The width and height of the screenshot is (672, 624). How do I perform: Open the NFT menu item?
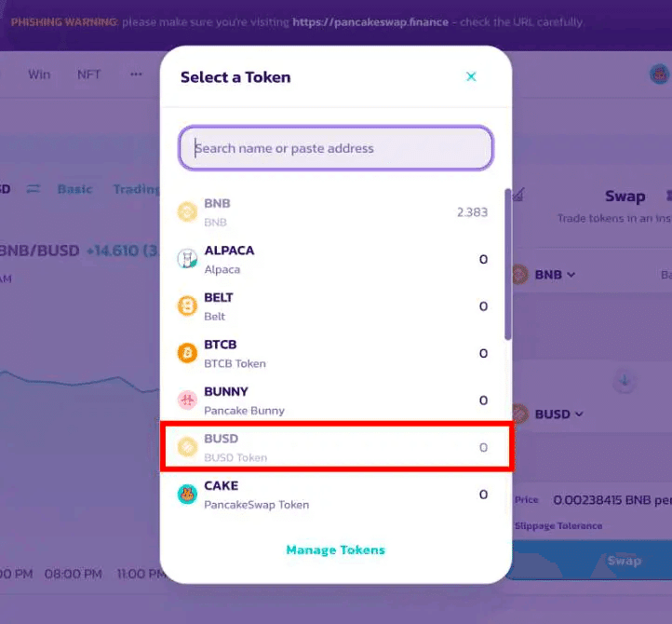click(x=88, y=75)
